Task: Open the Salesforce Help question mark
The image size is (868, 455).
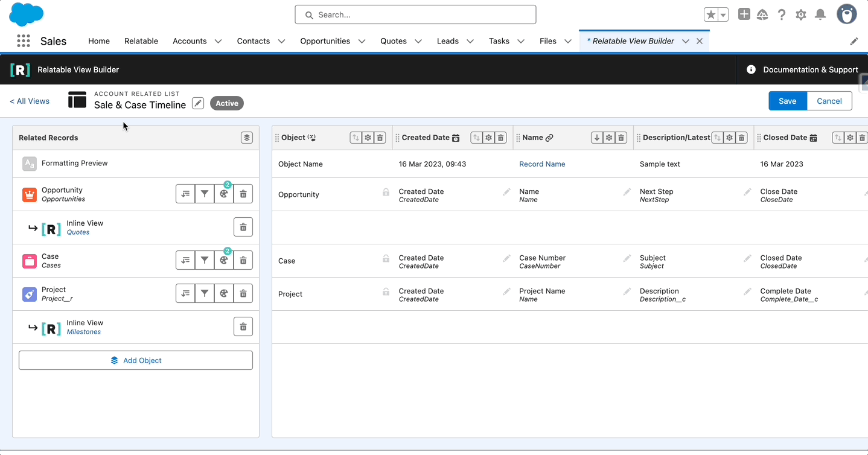Action: coord(782,14)
